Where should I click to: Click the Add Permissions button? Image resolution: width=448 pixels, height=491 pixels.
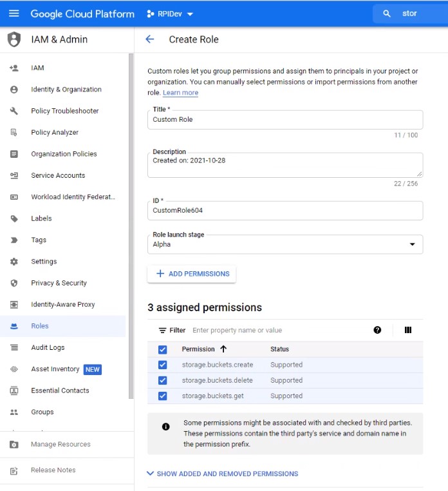[192, 274]
